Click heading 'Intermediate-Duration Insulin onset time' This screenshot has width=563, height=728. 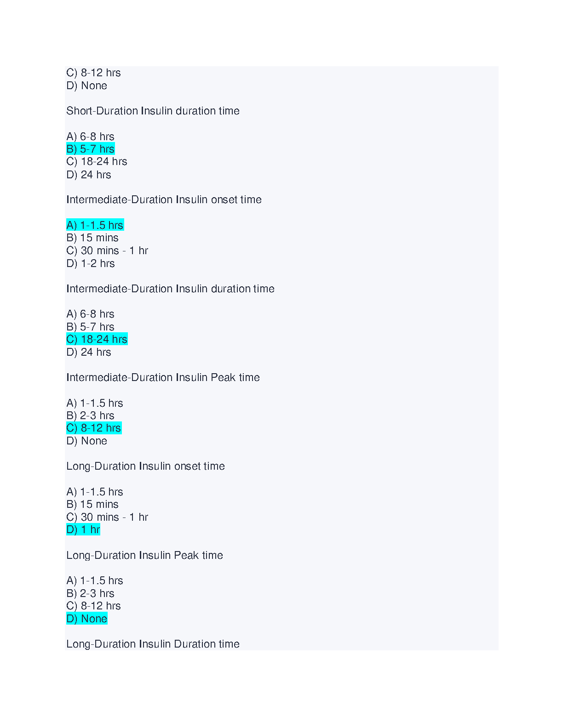click(164, 200)
